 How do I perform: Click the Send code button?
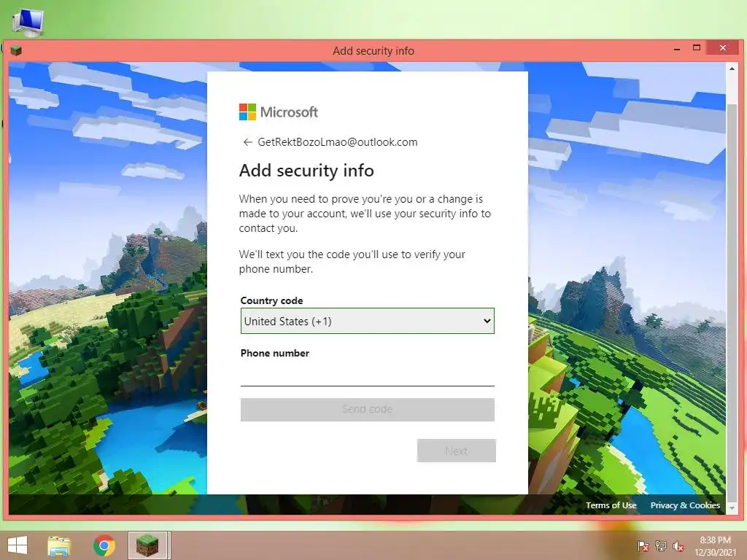[x=368, y=410]
